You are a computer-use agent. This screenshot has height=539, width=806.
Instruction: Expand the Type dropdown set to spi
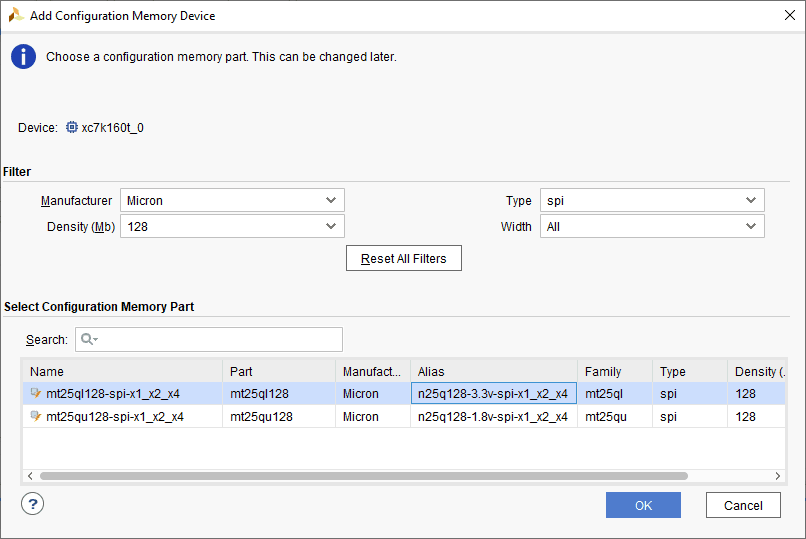pos(652,201)
